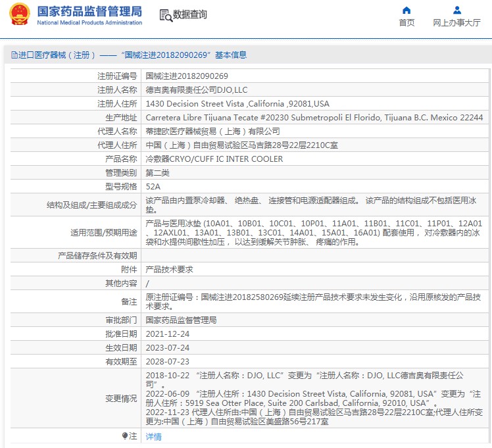Open the 数据查询 search icon
Viewport: 492px width, 448px height.
coord(166,15)
